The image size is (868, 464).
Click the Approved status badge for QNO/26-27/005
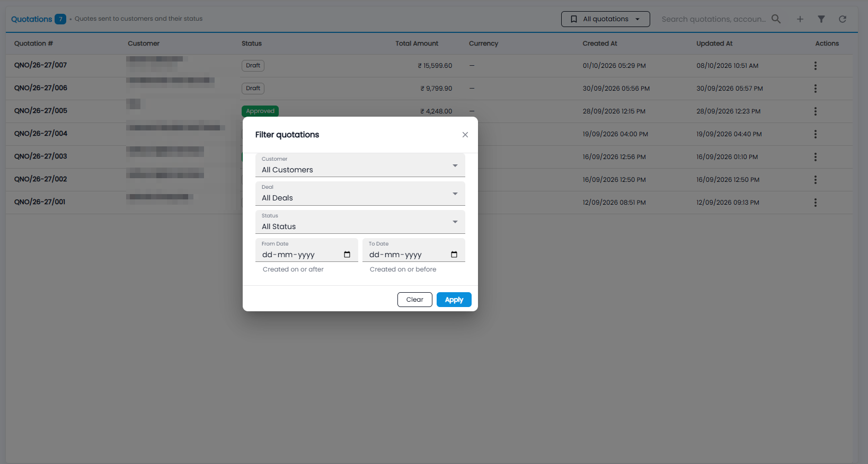260,111
